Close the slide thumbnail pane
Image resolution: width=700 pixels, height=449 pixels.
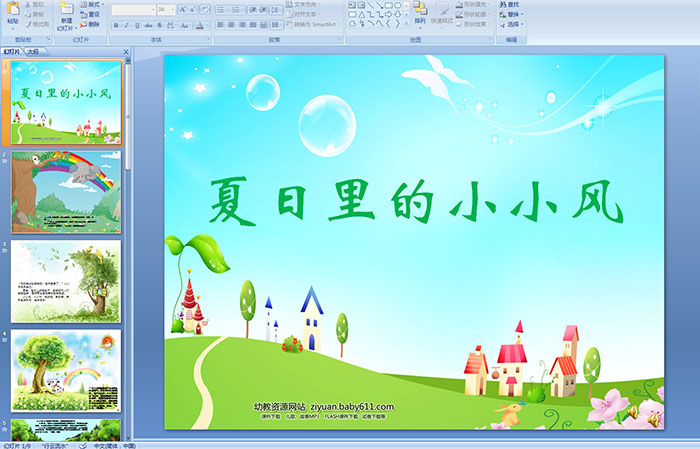point(126,52)
